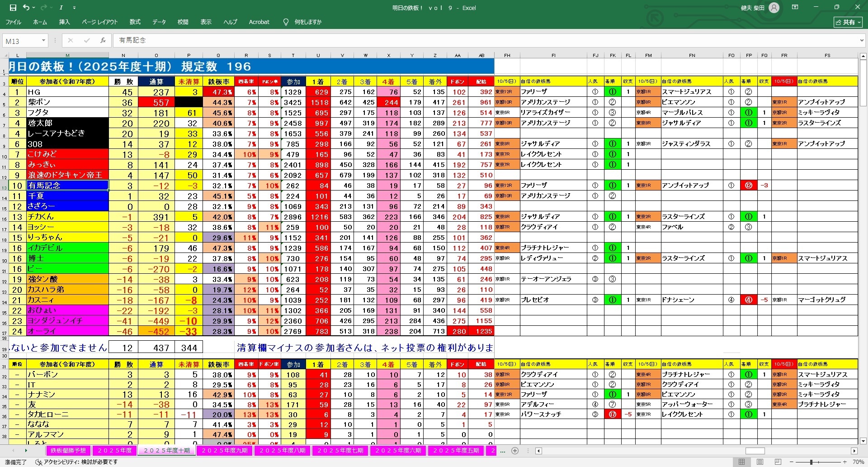Add a new sheet with plus icon
This screenshot has width=868, height=467.
[x=514, y=451]
